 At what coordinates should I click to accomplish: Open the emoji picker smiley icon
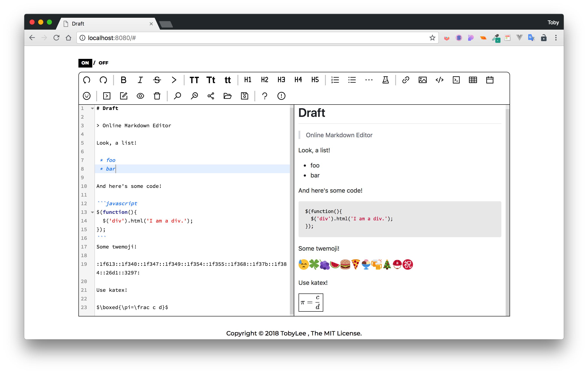point(87,96)
